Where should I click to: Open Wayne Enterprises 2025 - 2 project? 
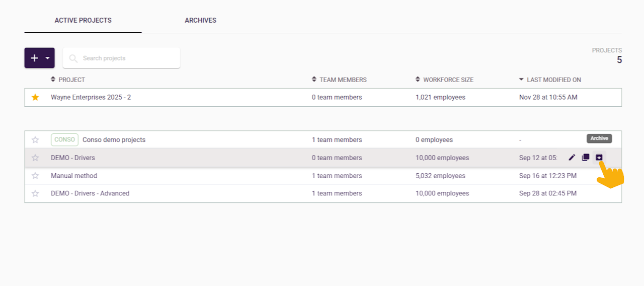(91, 97)
